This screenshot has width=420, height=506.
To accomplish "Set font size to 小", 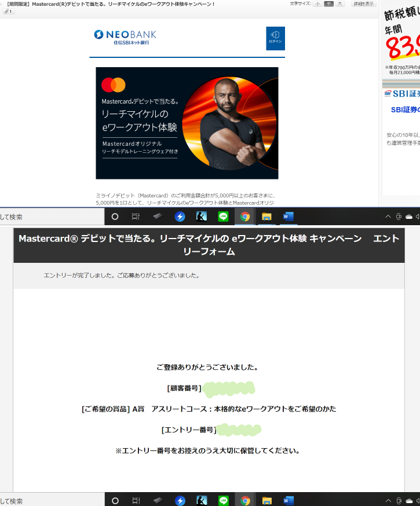I will tap(317, 4).
